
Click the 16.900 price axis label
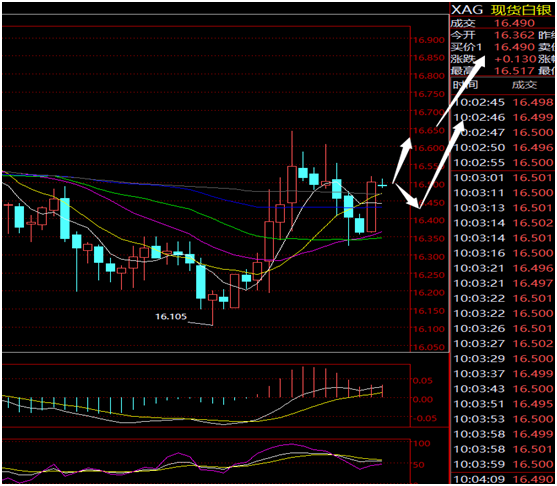(429, 40)
